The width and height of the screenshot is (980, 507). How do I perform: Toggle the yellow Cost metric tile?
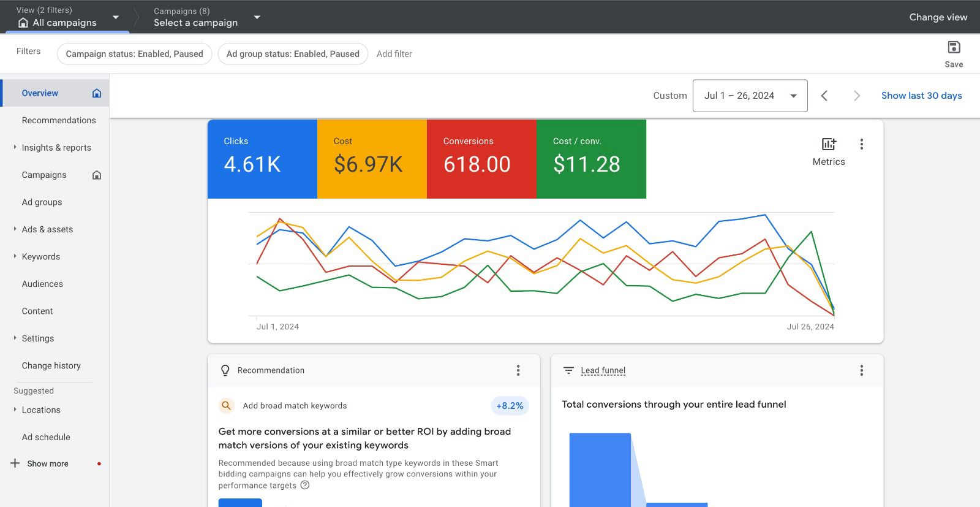(x=372, y=159)
